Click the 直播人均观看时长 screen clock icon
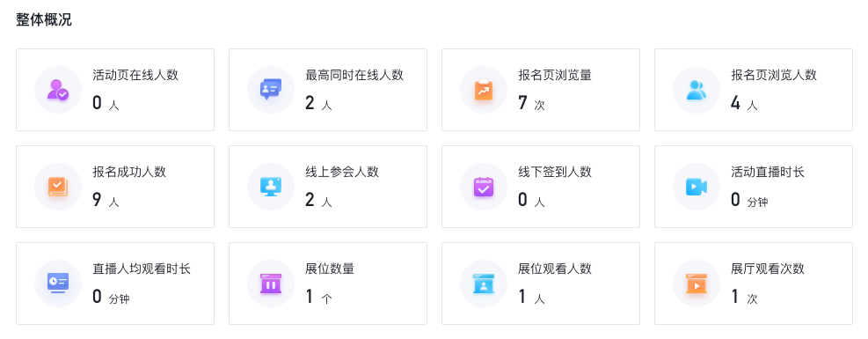Screen dimensions: 868x339 [57, 283]
